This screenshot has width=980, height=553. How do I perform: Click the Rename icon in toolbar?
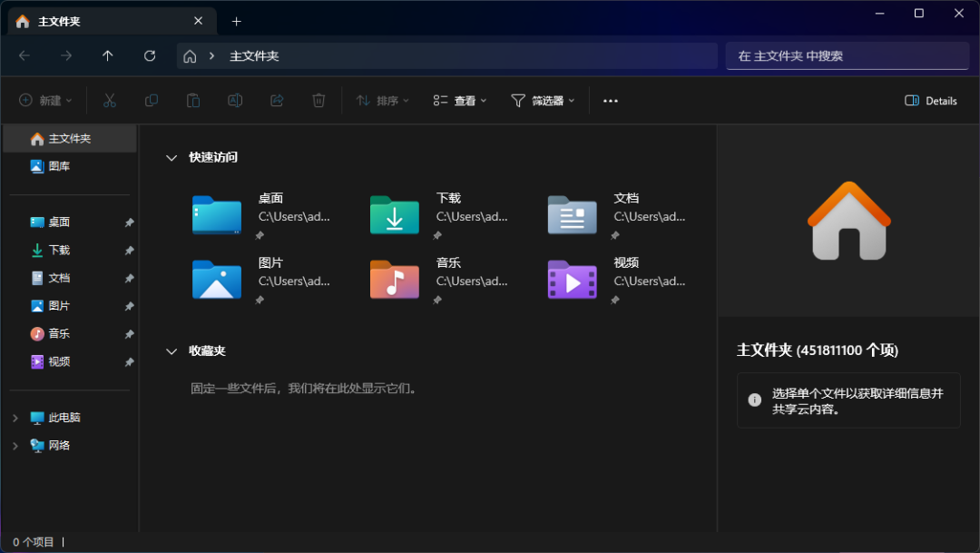point(235,101)
